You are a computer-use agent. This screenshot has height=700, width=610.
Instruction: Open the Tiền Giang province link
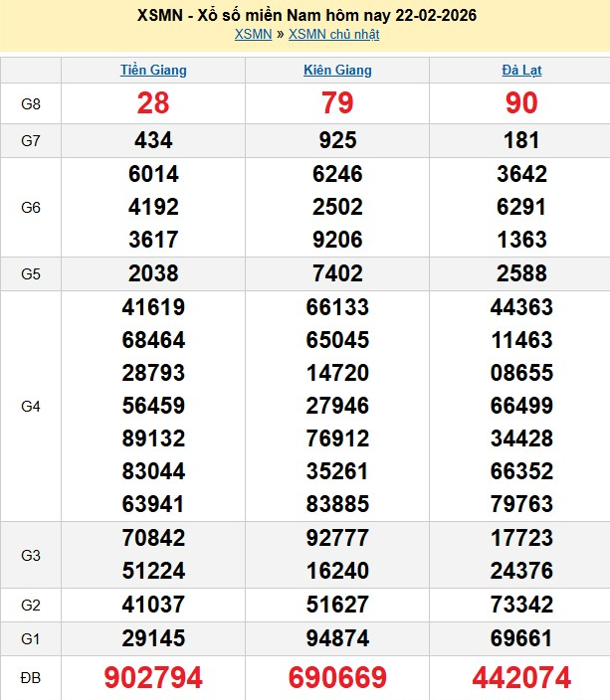coord(153,71)
